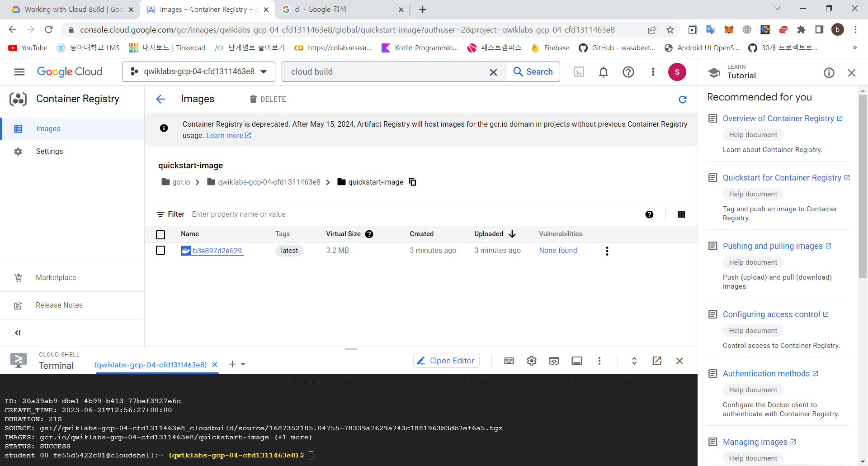Open Cloud Shell session layout options
The width and height of the screenshot is (868, 466).
click(577, 361)
